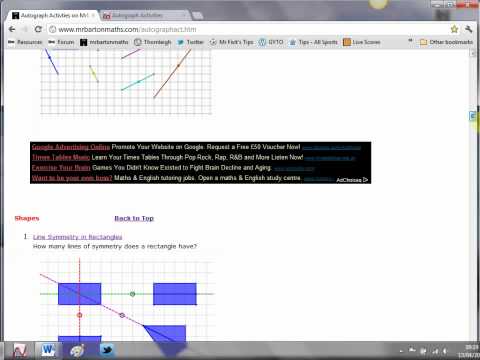This screenshot has height=360, width=480.
Task: Expand the bookmarks overflow chevron
Action: coord(410,41)
